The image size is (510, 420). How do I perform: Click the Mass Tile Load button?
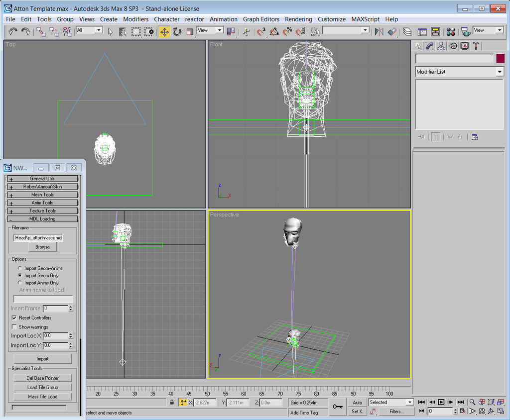43,397
